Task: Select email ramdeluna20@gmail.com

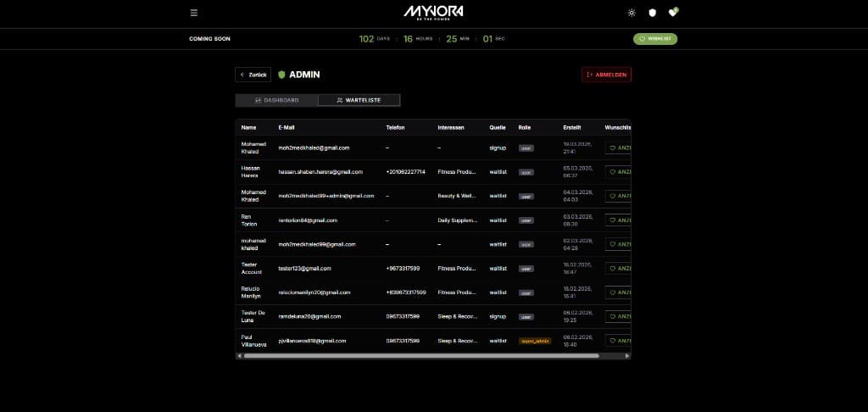Action: [308, 316]
